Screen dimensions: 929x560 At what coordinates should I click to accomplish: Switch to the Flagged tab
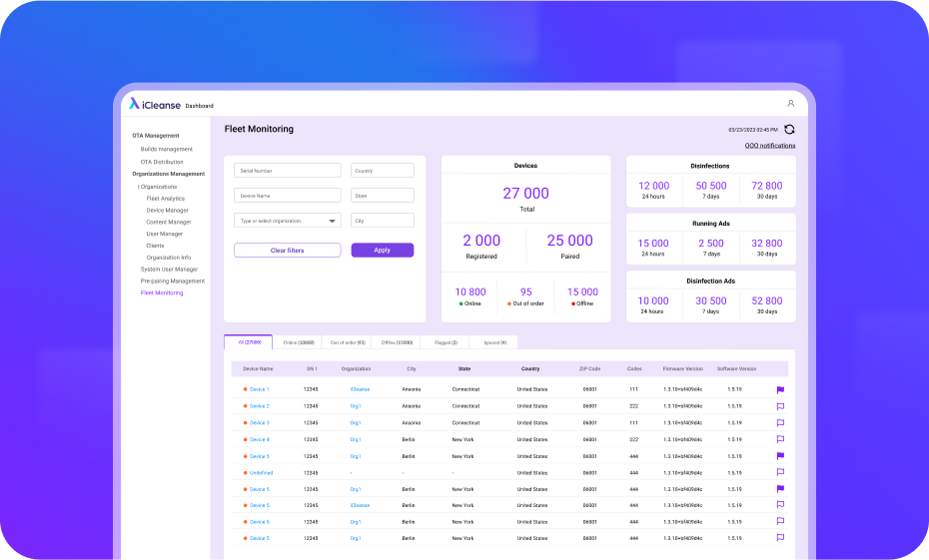pos(445,342)
